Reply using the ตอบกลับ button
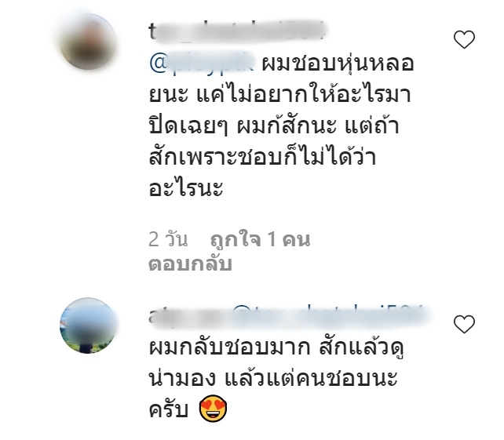 (x=190, y=264)
